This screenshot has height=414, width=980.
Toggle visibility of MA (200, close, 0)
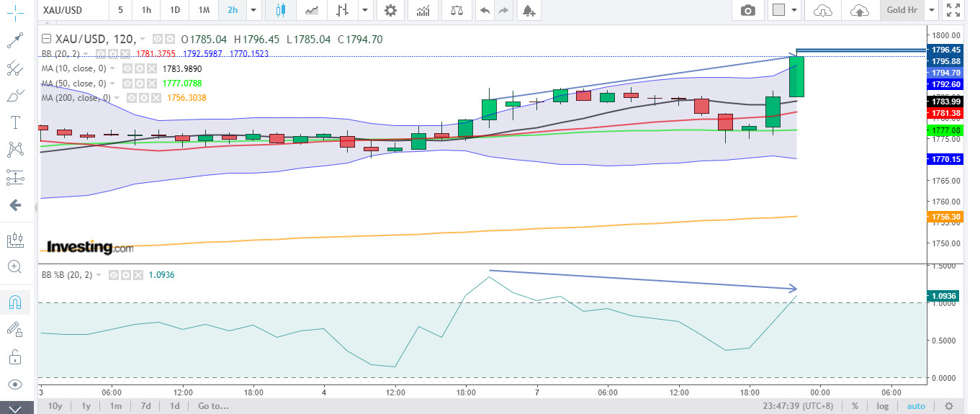click(x=132, y=98)
